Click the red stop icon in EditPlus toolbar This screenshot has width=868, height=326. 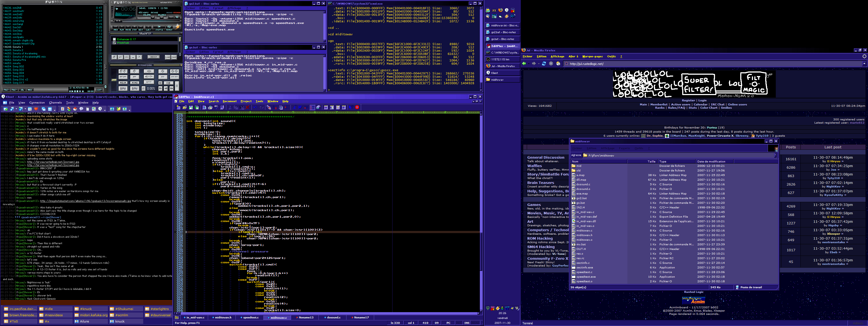tap(357, 107)
